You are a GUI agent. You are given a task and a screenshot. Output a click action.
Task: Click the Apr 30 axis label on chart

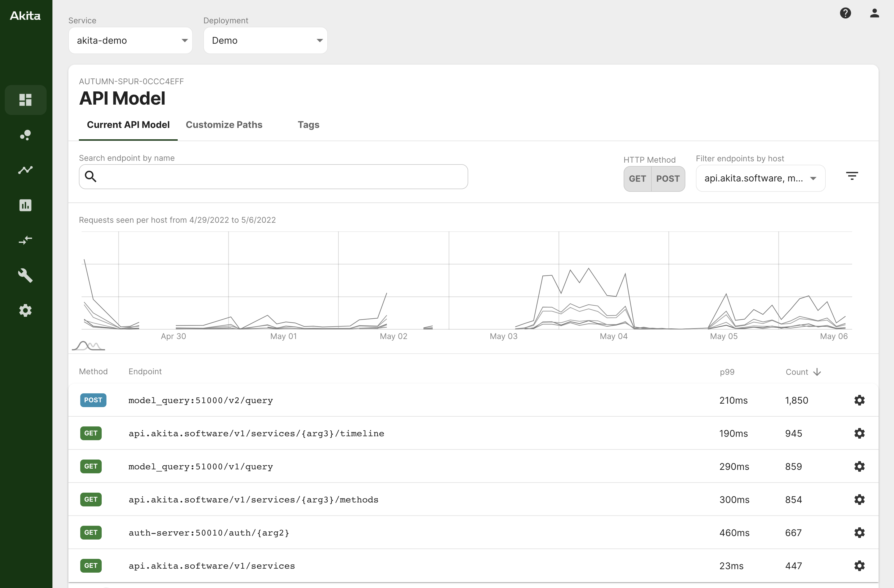[173, 336]
